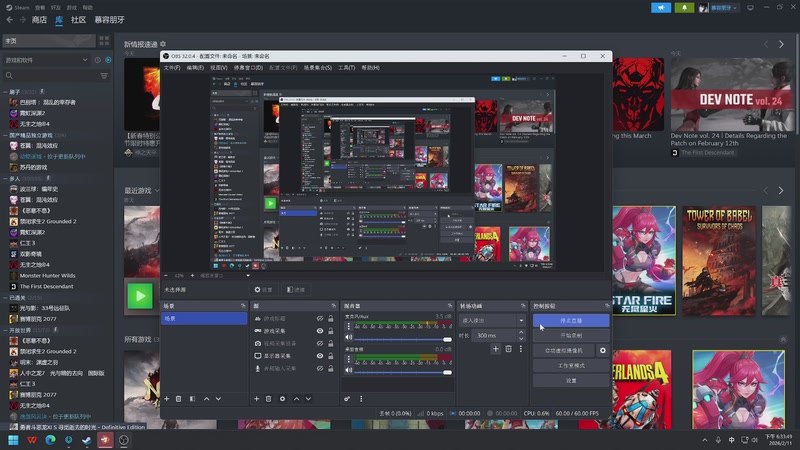Go back in Steam navigation

tap(10, 19)
